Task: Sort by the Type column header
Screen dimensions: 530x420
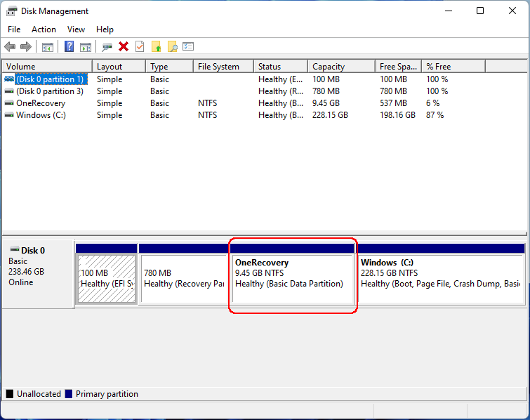Action: point(170,66)
